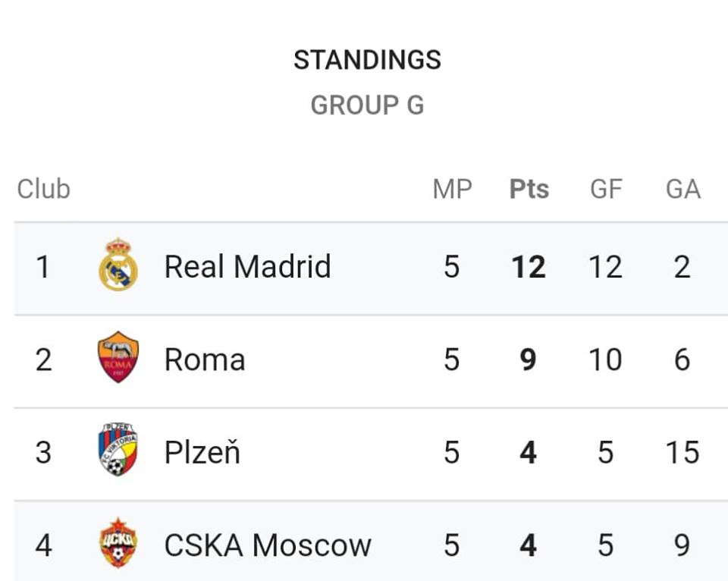Click Roma's 9 points value

(529, 360)
